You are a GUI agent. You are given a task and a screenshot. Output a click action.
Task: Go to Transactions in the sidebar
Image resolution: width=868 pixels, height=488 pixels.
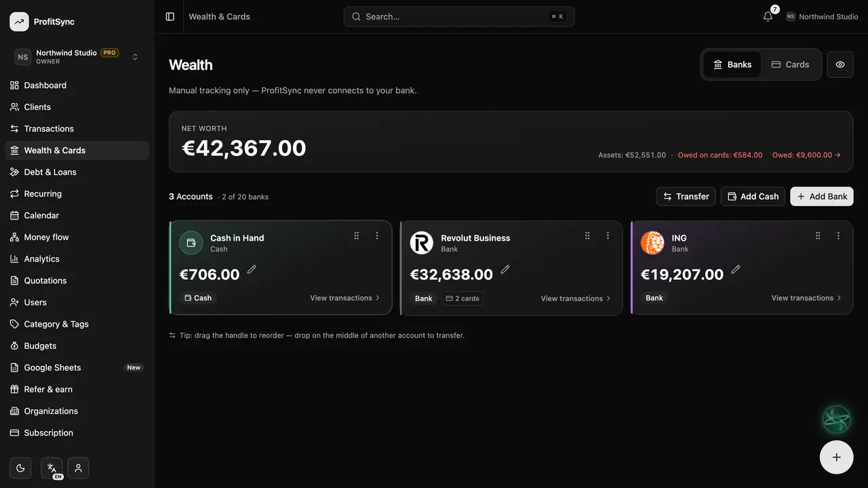(77, 129)
